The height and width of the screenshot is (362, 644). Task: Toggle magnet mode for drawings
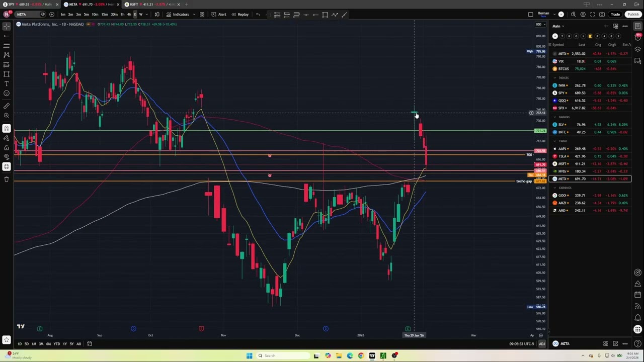pos(7,128)
